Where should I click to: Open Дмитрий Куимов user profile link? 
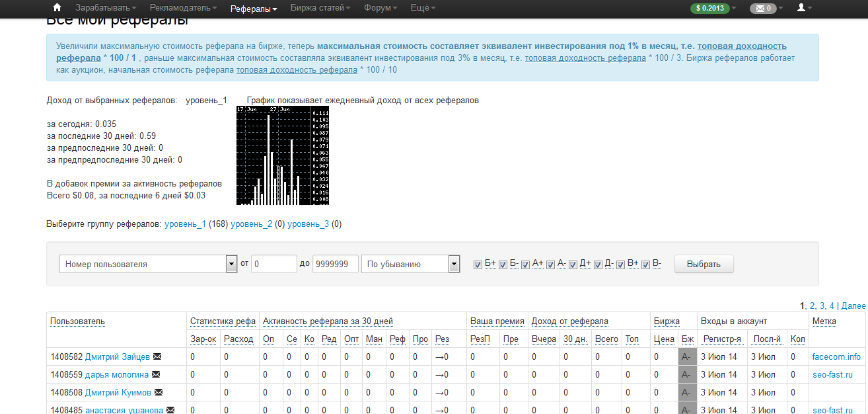(118, 392)
